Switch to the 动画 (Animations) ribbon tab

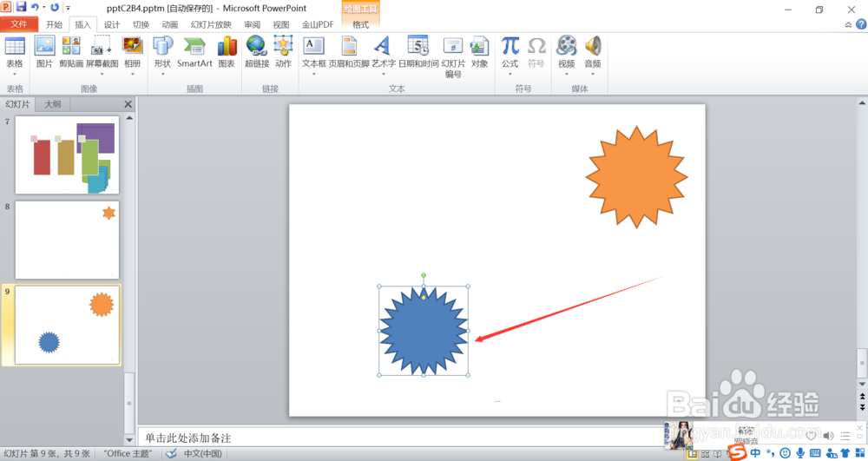169,24
